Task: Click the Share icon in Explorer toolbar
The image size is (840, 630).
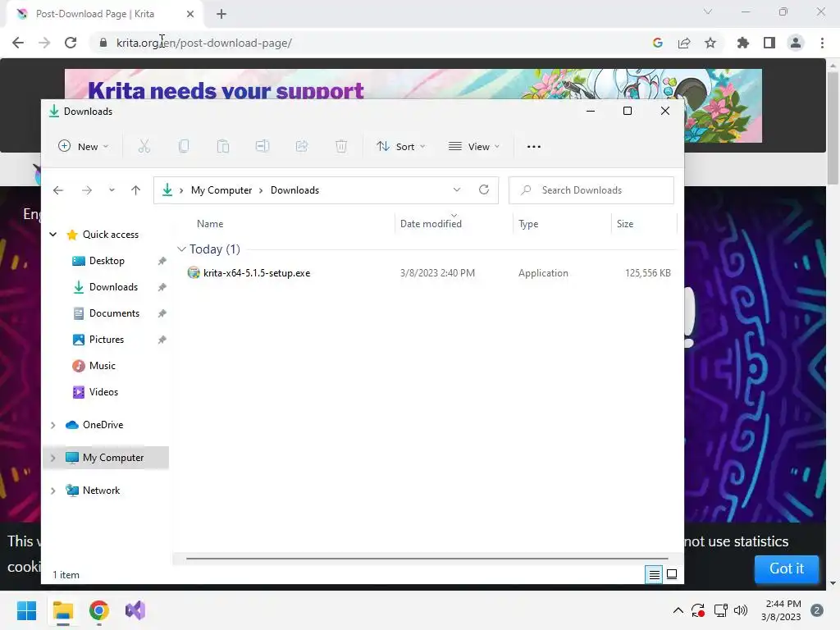Action: point(302,146)
